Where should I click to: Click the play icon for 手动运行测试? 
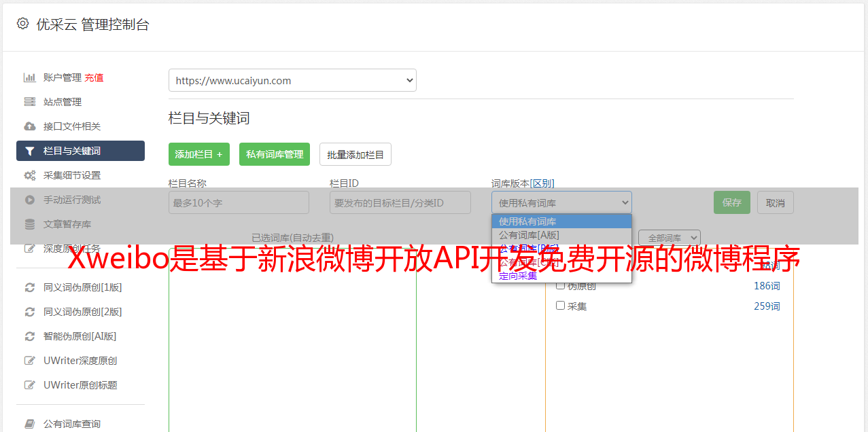(x=30, y=200)
